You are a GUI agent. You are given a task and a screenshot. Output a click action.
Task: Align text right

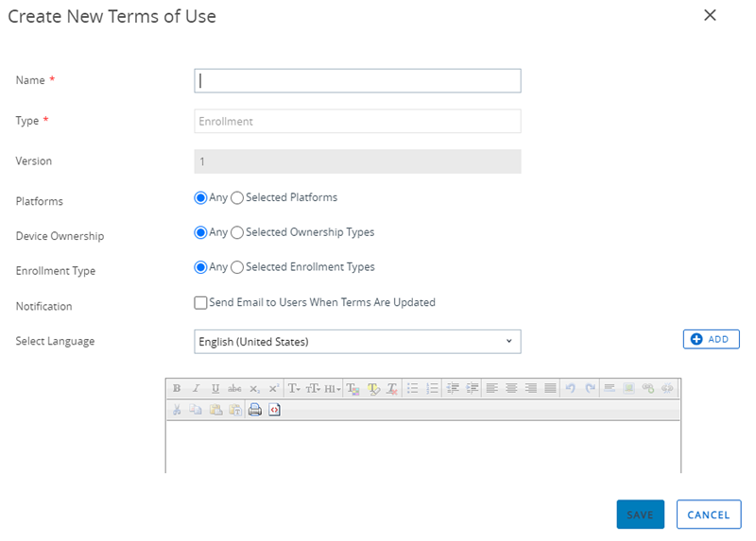(531, 388)
